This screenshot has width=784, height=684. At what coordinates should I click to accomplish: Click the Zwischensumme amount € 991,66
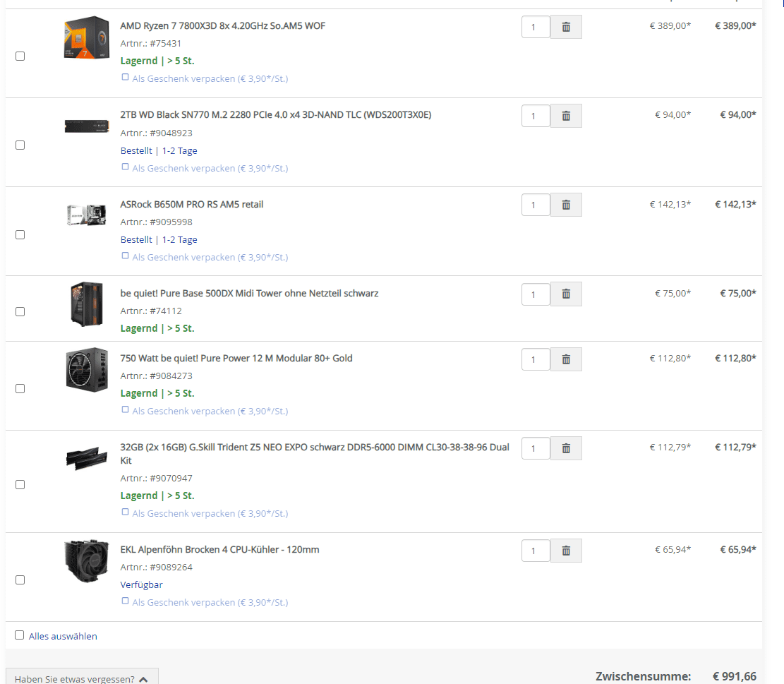735,676
